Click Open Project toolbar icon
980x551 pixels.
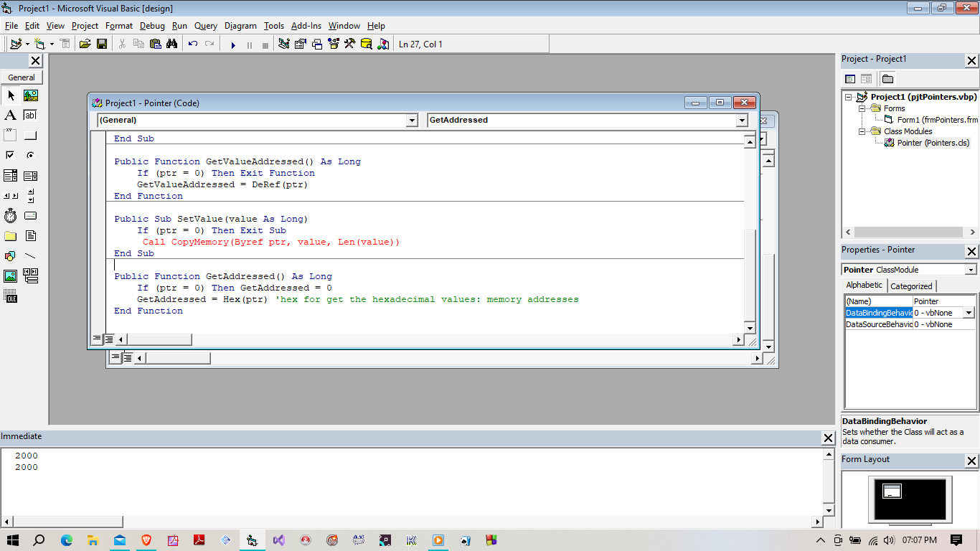(85, 44)
